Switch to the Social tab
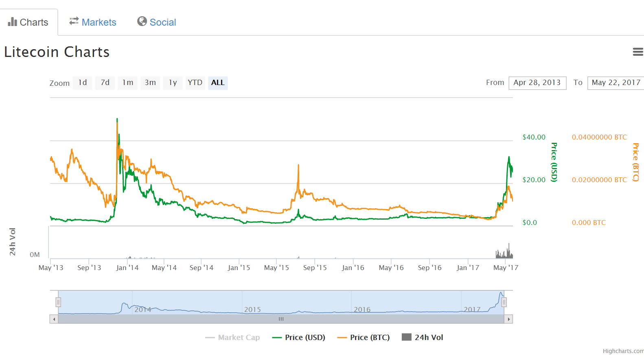 pos(157,22)
